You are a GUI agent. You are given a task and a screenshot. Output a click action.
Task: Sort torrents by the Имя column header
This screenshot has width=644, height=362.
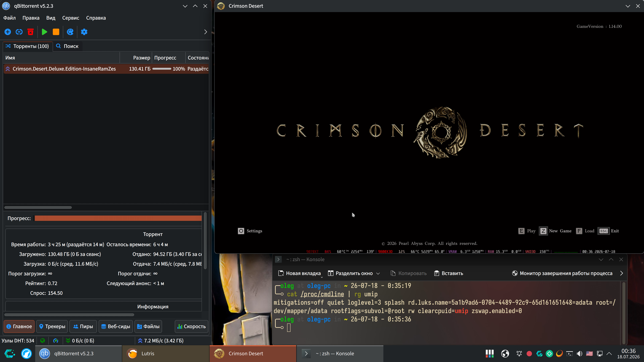[x=62, y=58]
